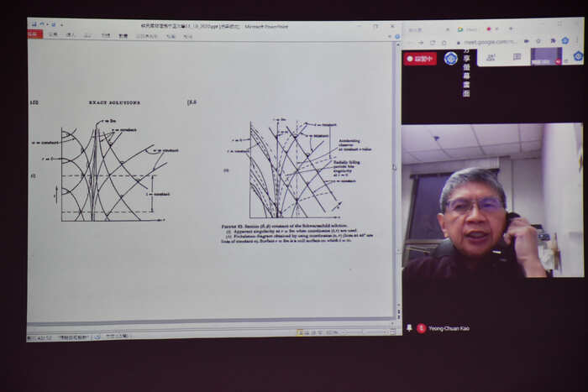Image resolution: width=588 pixels, height=392 pixels.
Task: Click the PowerPoint Help icon
Action: point(397,36)
